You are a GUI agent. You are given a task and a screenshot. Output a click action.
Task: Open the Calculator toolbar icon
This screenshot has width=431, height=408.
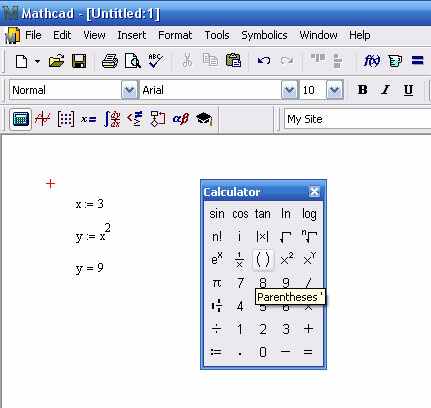20,119
